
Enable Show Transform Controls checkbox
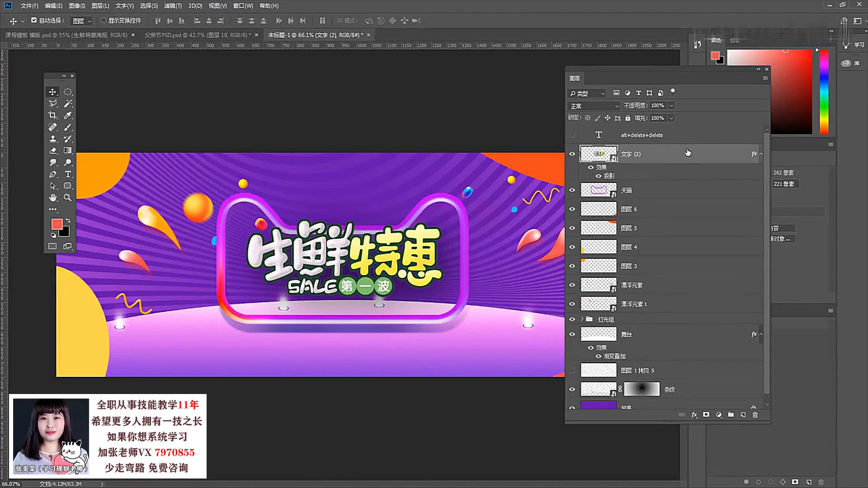point(103,20)
